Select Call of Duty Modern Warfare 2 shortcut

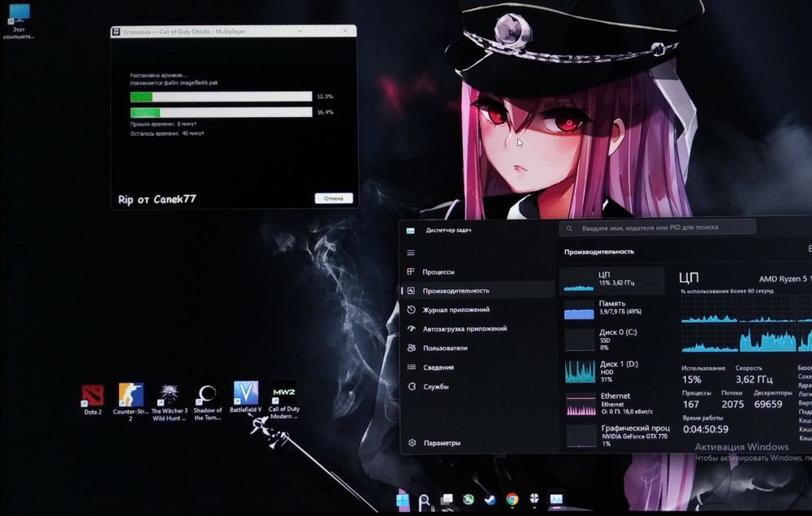point(283,401)
